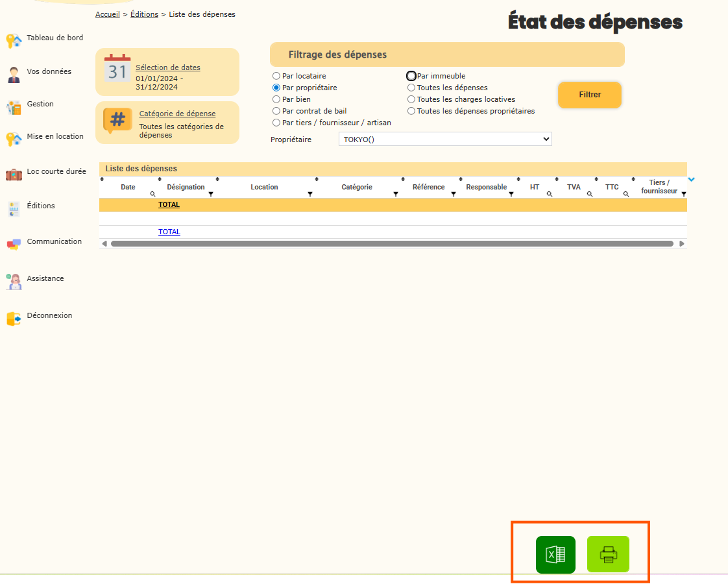Click the search magnifier in Date column
The height and width of the screenshot is (584, 728).
tap(153, 194)
